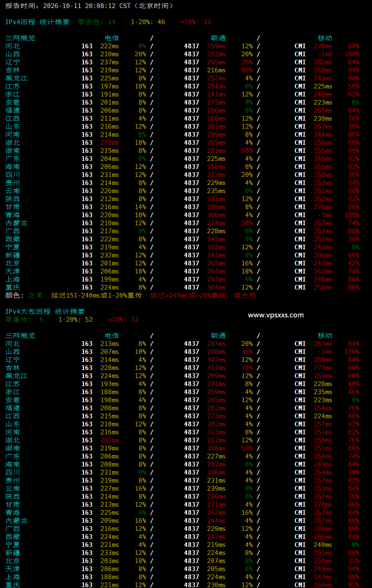Click 重庆 联通 latency "384ms"
372x588 pixels.
216,287
